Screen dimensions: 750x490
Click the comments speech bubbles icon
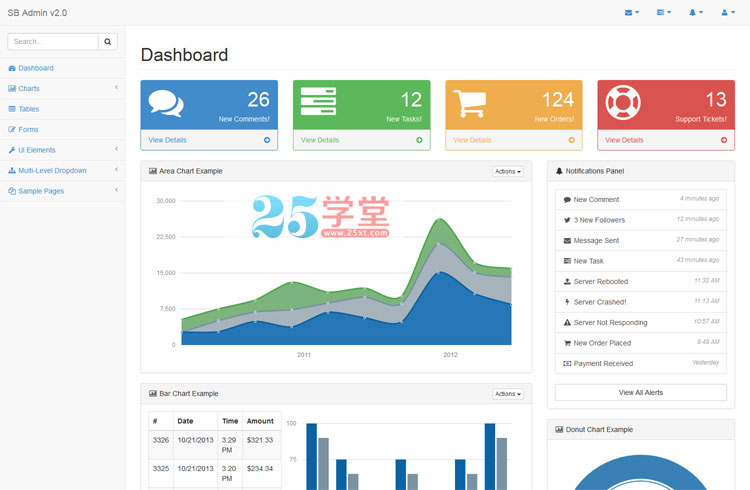pos(166,103)
